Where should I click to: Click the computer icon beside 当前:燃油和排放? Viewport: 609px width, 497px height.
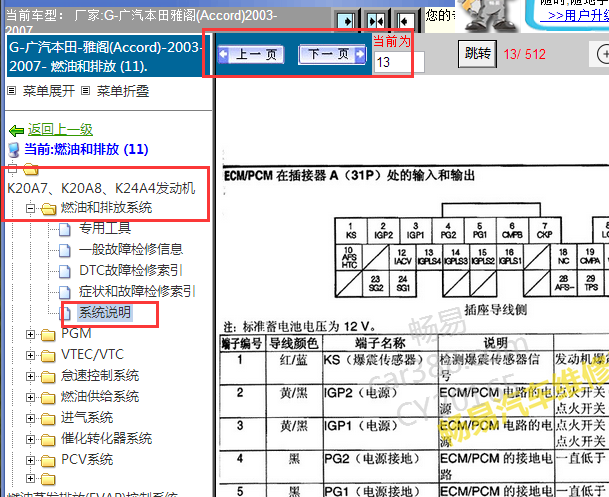[14, 150]
